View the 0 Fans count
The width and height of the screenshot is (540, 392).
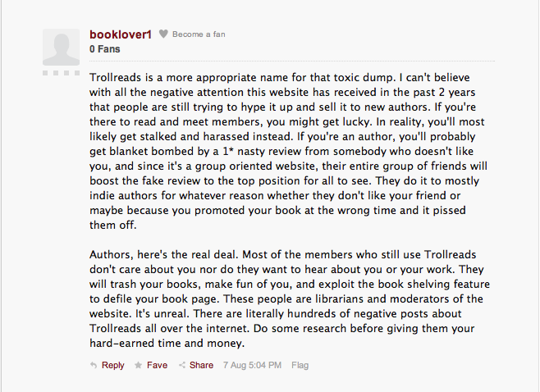[105, 49]
